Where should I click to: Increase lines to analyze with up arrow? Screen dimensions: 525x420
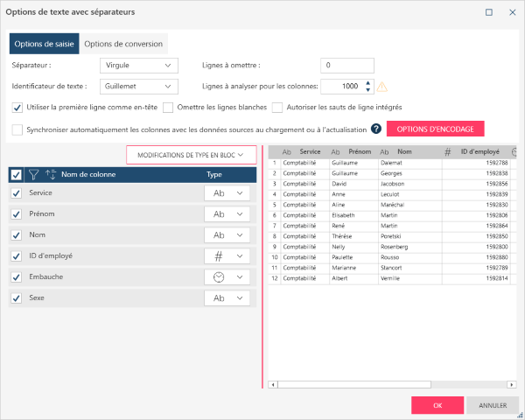tap(368, 82)
